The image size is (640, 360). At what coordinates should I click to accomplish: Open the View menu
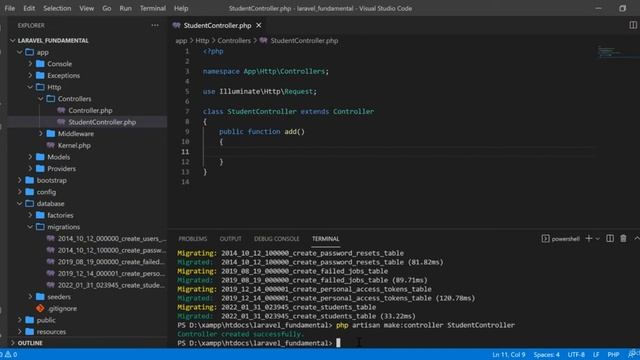(87, 8)
